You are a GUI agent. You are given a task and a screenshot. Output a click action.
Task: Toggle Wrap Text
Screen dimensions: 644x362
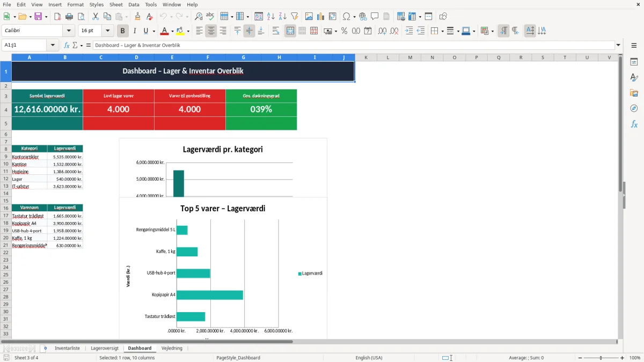276,31
